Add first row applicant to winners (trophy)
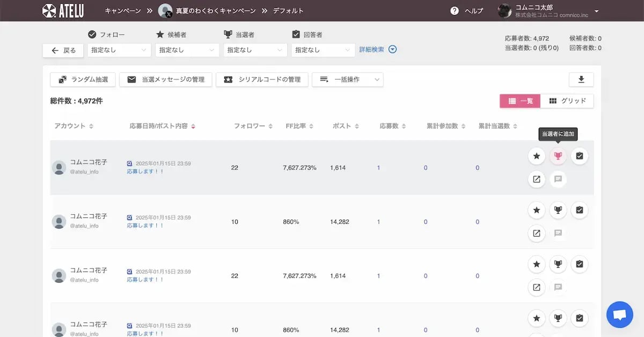The width and height of the screenshot is (644, 337). 558,156
